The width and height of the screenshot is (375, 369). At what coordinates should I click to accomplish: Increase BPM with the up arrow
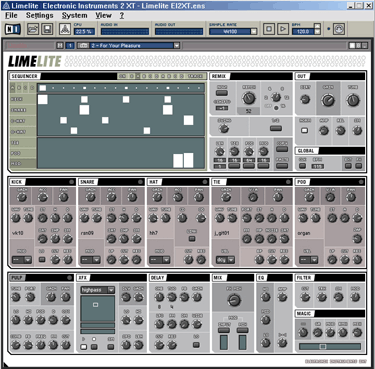tap(317, 26)
